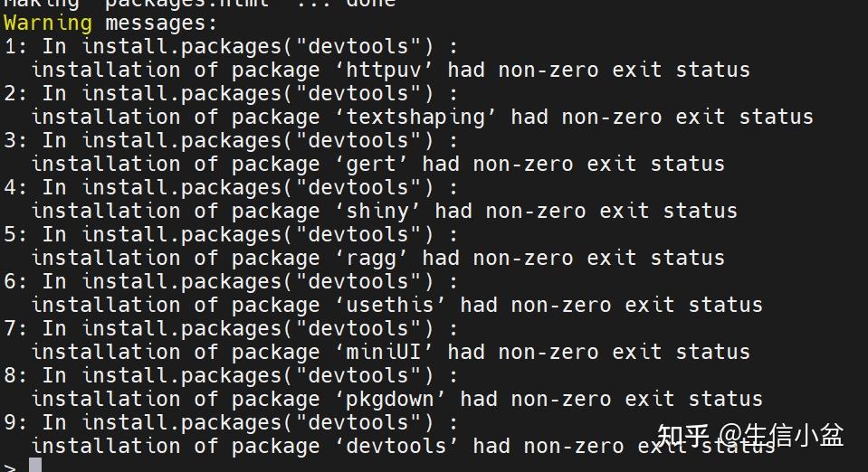Image resolution: width=868 pixels, height=472 pixels.
Task: Click the terminal cursor block at the prompt
Action: (x=35, y=466)
